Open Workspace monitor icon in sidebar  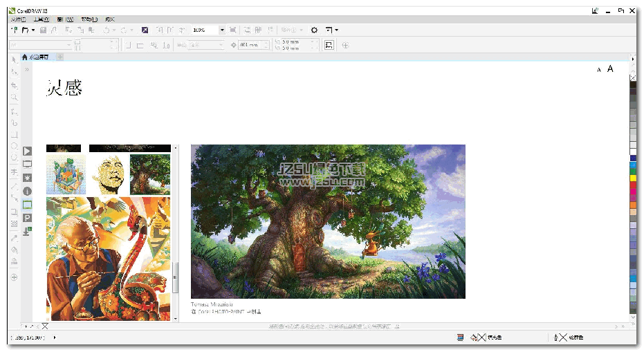pos(27,165)
